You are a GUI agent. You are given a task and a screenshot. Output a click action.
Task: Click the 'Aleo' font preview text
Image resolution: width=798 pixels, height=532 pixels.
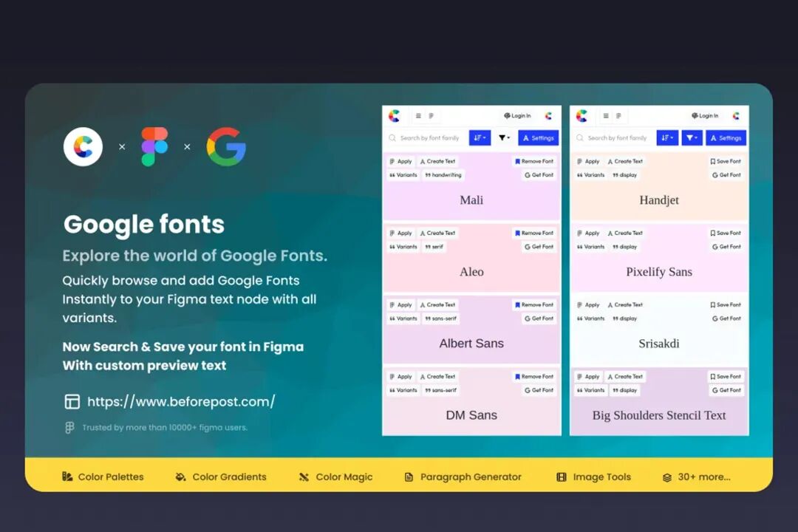(x=471, y=272)
